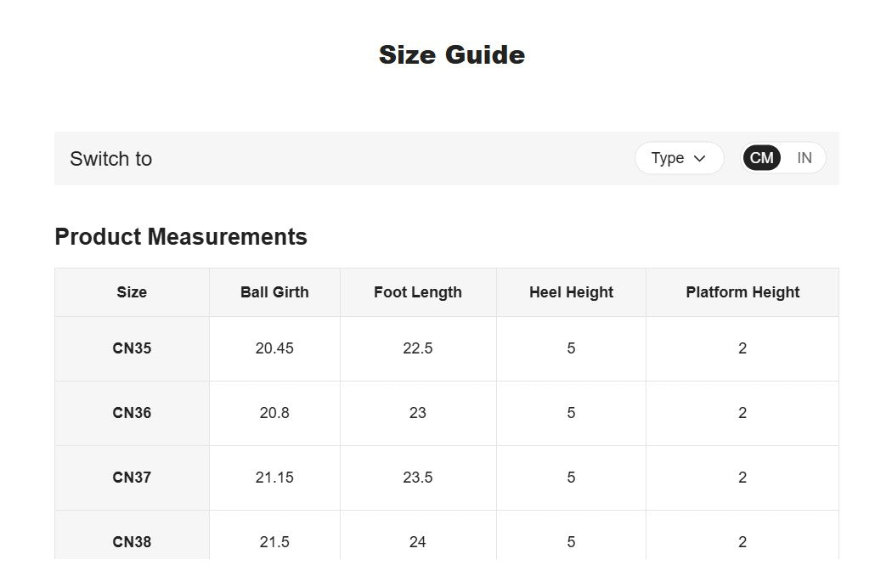Click the Heel Height column header
Screen dimensions: 875x588
[x=571, y=292]
